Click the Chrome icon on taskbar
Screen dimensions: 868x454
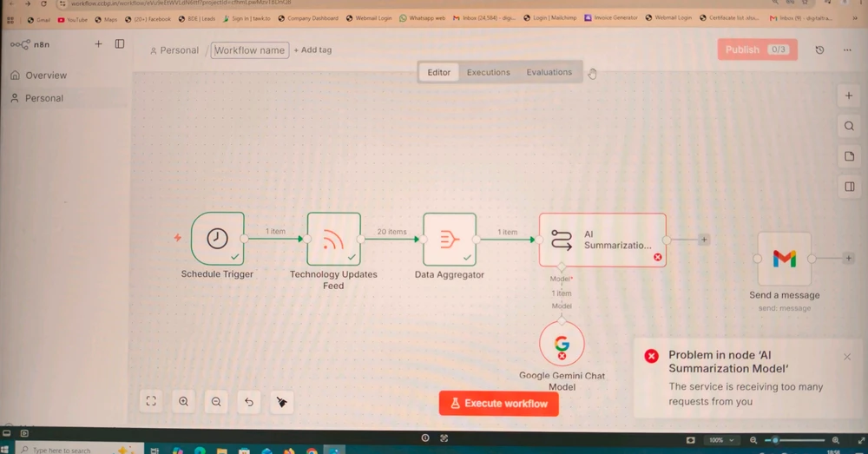pos(311,451)
